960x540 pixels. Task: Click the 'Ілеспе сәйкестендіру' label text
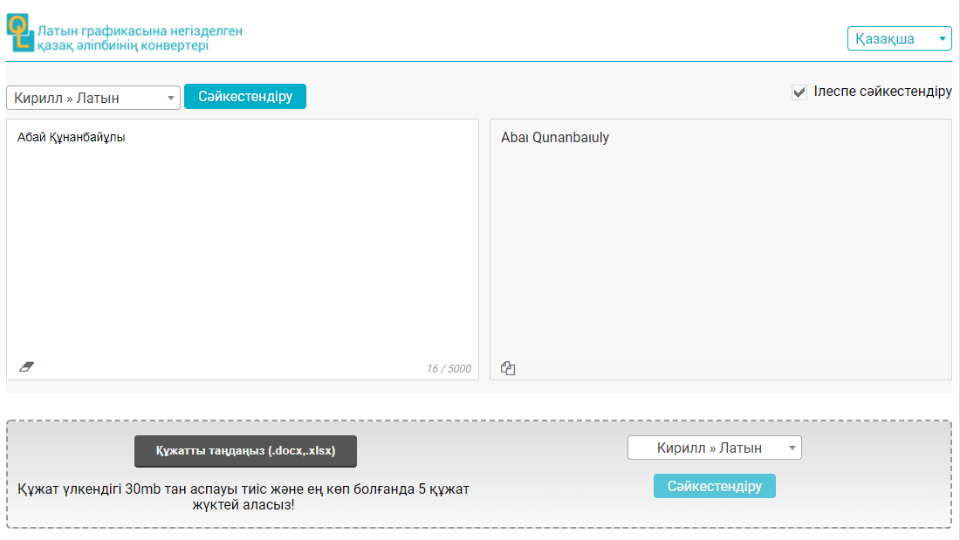pos(882,92)
